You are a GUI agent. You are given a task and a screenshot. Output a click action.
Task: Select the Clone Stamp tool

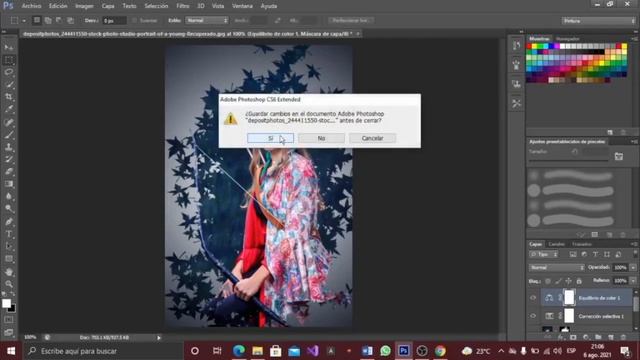pos(9,147)
